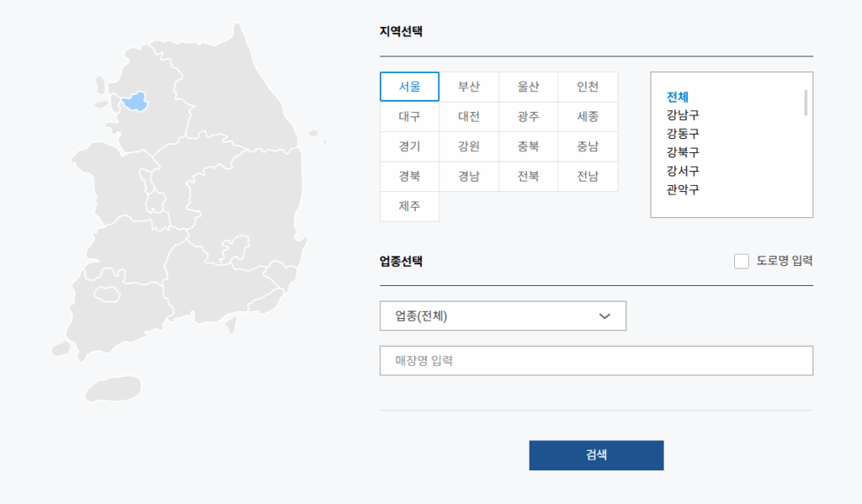
Task: Select 대구 region button
Action: pyautogui.click(x=409, y=117)
